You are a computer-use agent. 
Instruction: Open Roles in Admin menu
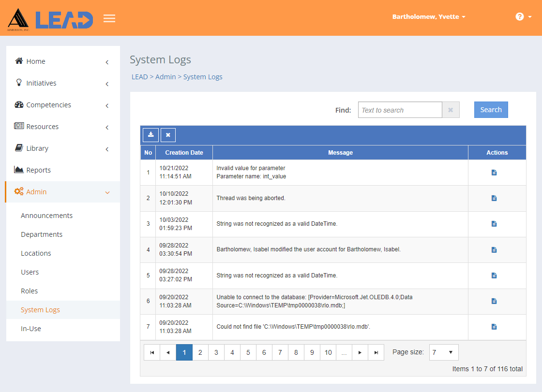coord(30,291)
